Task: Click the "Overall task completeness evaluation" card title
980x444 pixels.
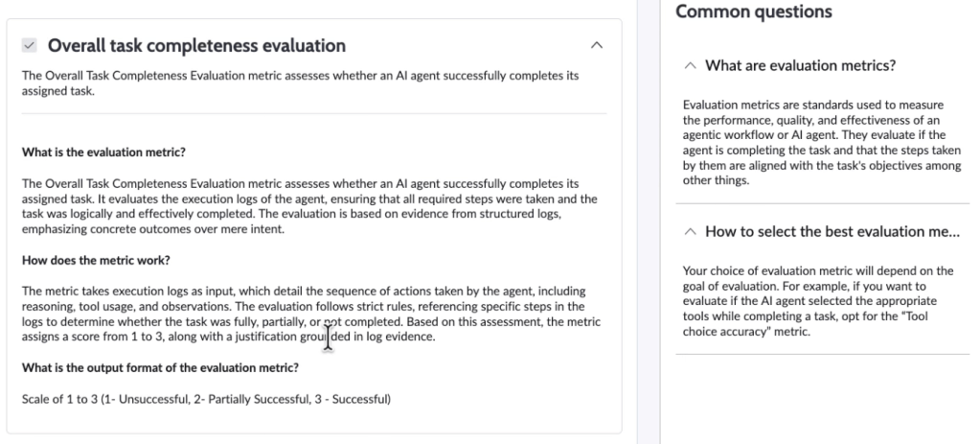Action: [x=196, y=45]
